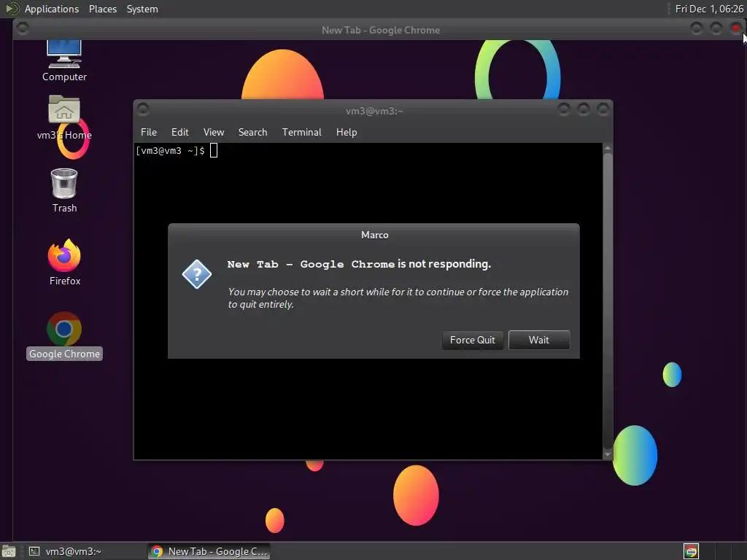Click the terminal prompt input area

(214, 150)
